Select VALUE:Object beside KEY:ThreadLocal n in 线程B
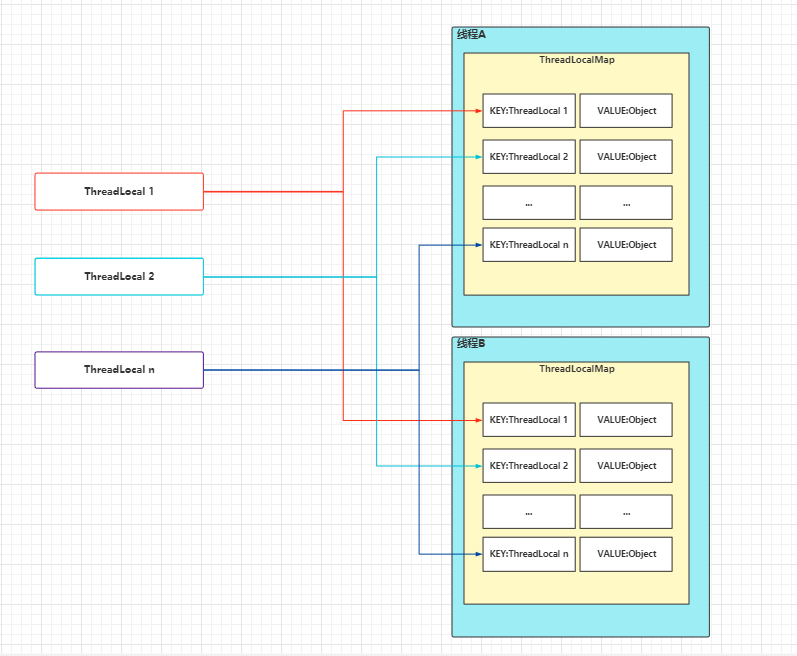The width and height of the screenshot is (797, 656). pos(626,554)
